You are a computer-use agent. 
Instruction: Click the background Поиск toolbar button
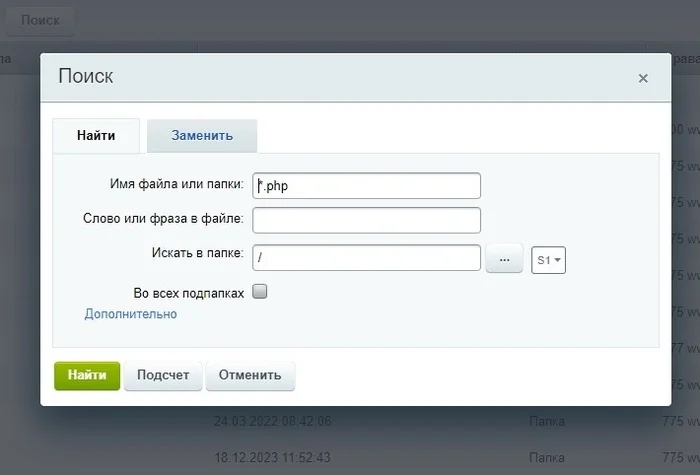[x=40, y=21]
